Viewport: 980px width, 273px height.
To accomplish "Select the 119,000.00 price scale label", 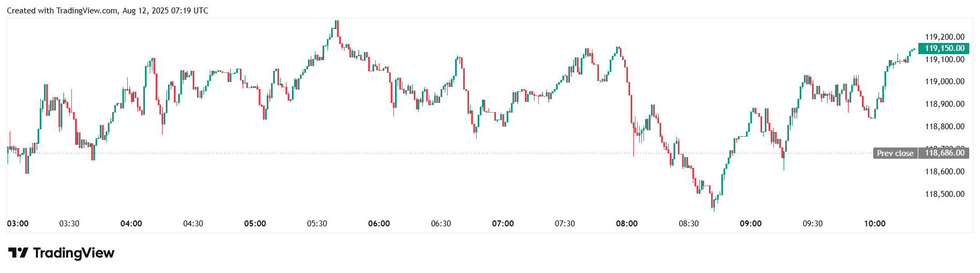I will pos(944,82).
